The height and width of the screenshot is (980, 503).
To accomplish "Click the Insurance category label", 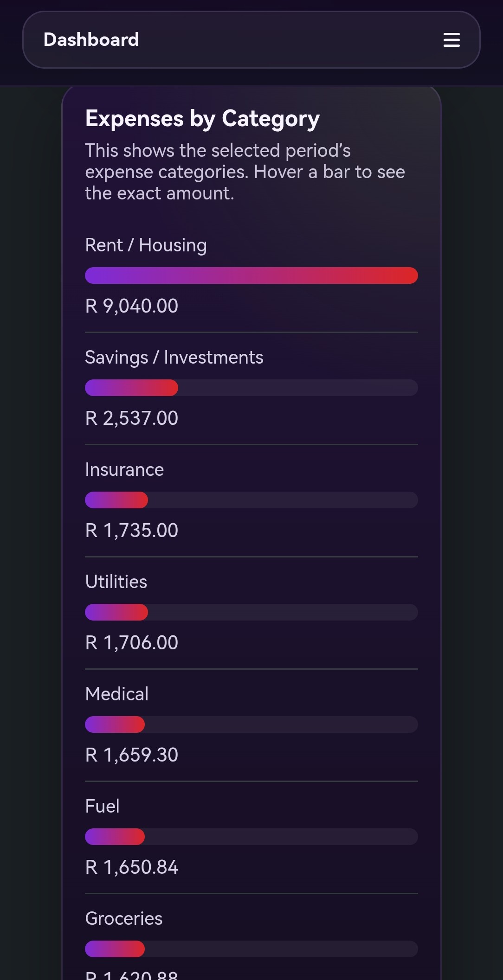I will coord(124,469).
